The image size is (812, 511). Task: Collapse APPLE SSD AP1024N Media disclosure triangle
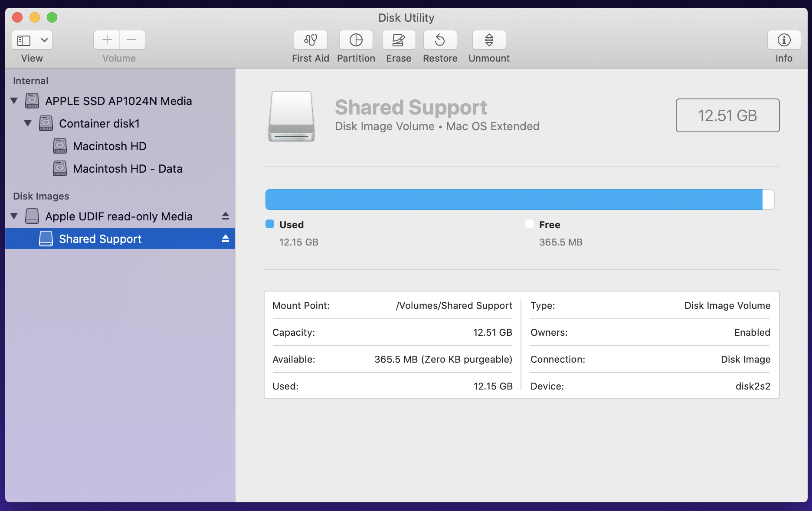(14, 101)
